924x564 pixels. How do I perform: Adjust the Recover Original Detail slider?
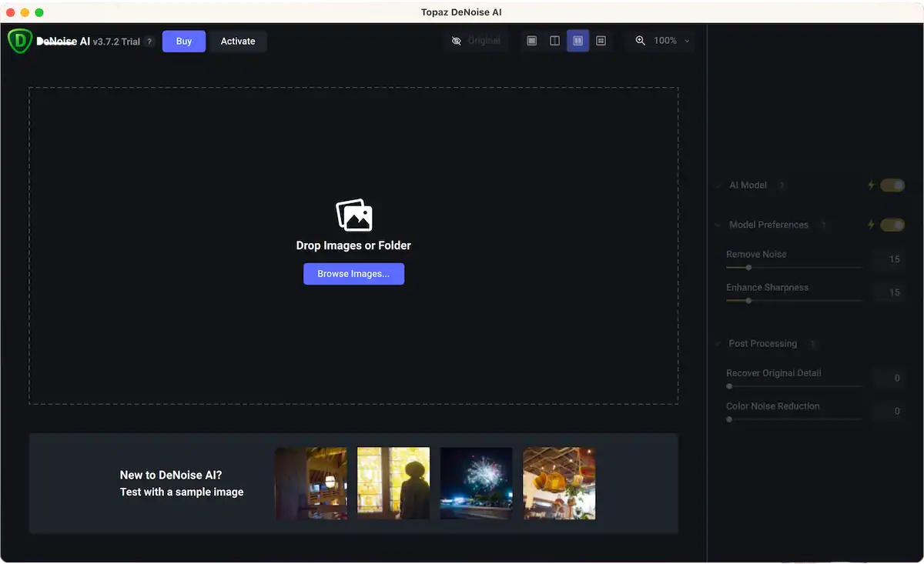(794, 386)
